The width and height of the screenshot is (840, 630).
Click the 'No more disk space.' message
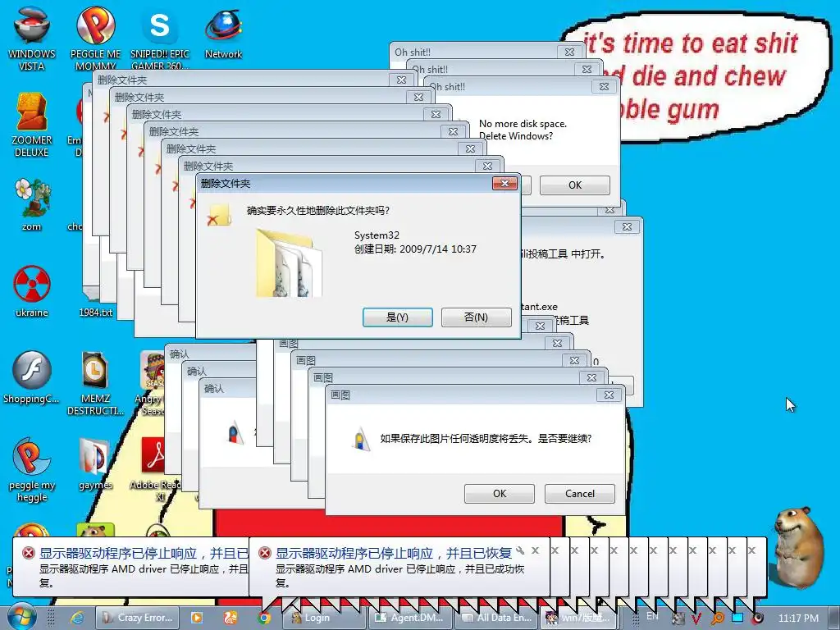coord(523,124)
